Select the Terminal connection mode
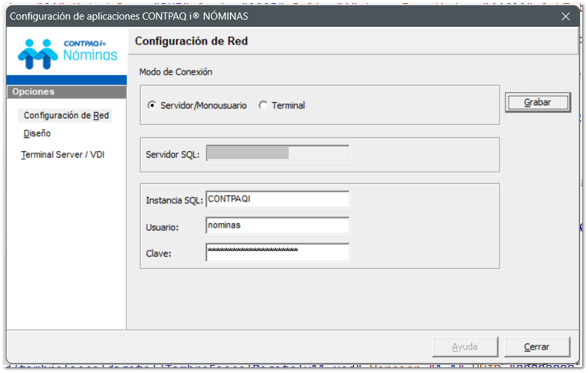The width and height of the screenshot is (588, 373). coord(282,105)
